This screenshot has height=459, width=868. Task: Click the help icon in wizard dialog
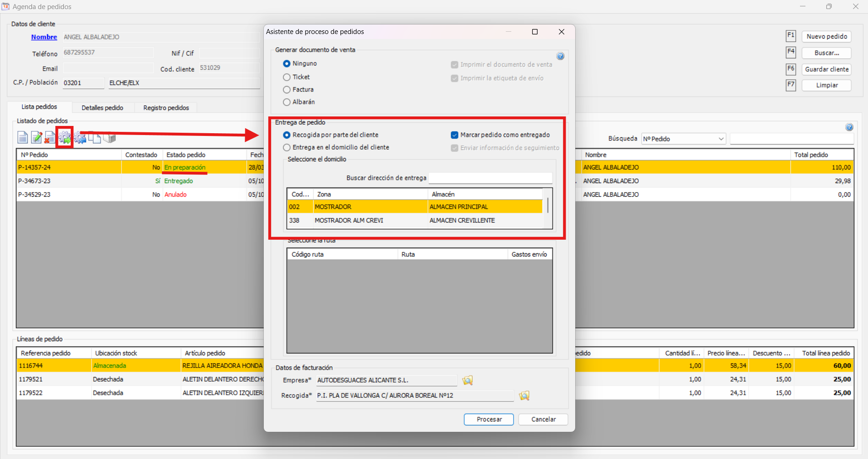click(560, 56)
